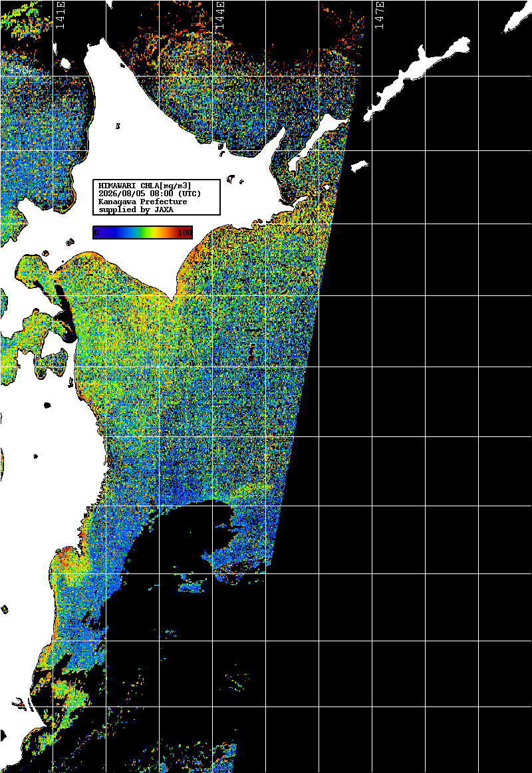Viewport: 532px width, 773px height.
Task: Click the 147E longitude label
Action: 379,15
